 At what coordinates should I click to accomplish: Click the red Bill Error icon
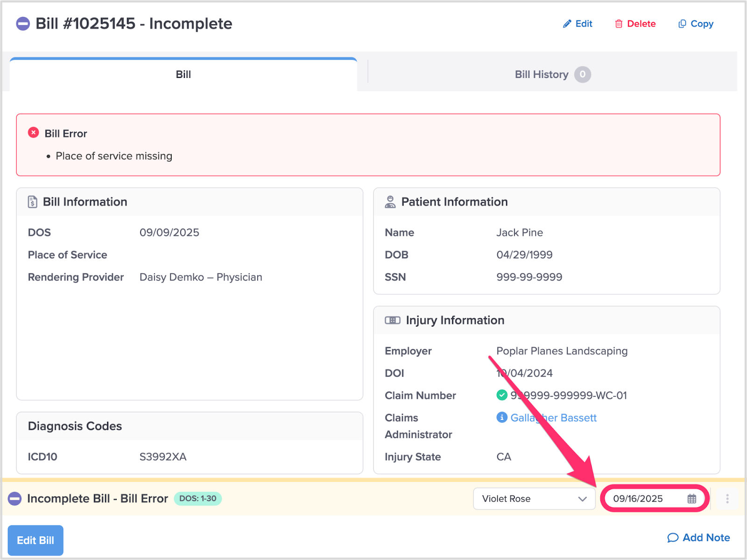click(34, 133)
